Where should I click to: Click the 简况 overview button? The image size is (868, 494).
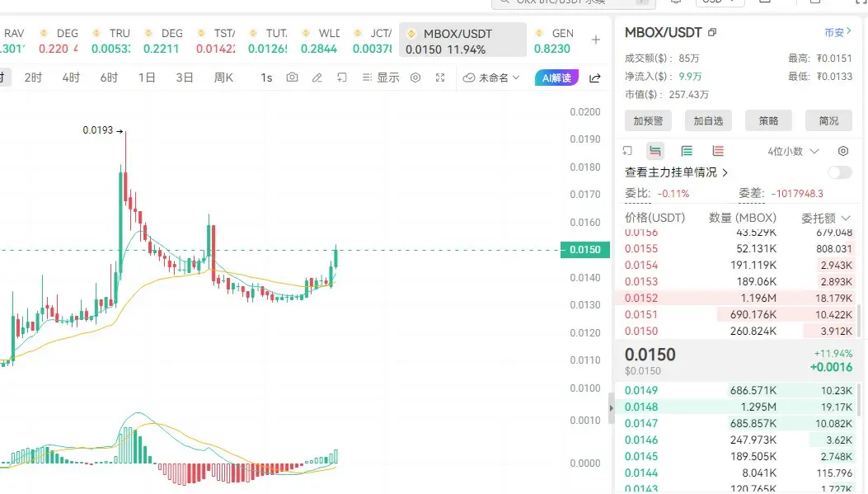point(828,120)
